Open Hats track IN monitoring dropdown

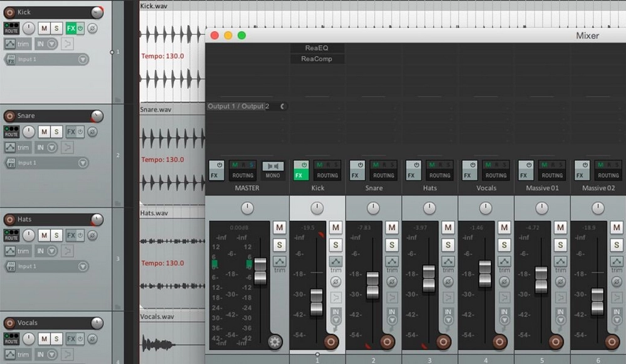(x=52, y=251)
